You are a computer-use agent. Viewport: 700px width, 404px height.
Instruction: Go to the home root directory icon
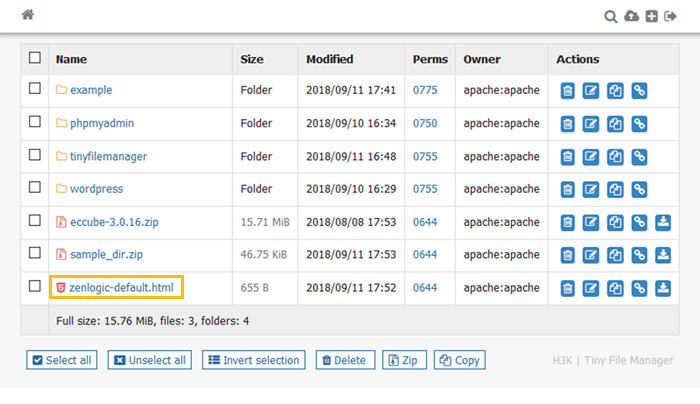tap(27, 15)
